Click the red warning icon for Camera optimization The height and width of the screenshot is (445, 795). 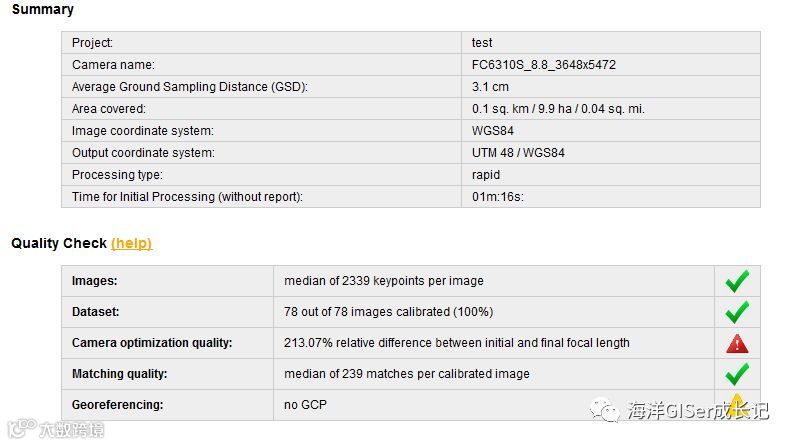(x=737, y=343)
